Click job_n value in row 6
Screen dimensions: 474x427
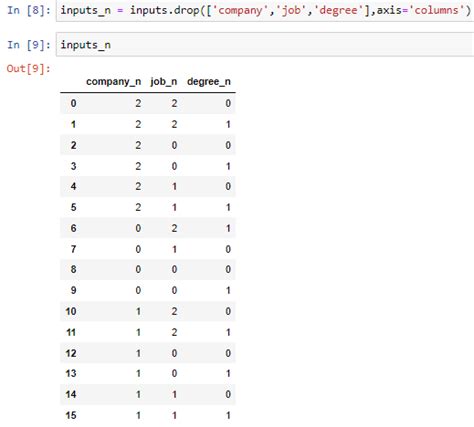click(x=174, y=228)
